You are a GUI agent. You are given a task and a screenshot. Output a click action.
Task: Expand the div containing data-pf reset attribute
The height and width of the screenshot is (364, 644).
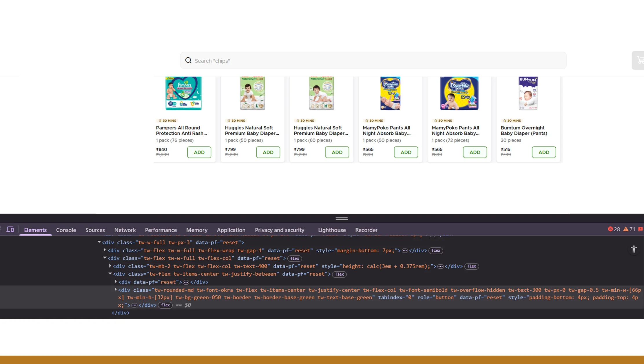click(115, 281)
